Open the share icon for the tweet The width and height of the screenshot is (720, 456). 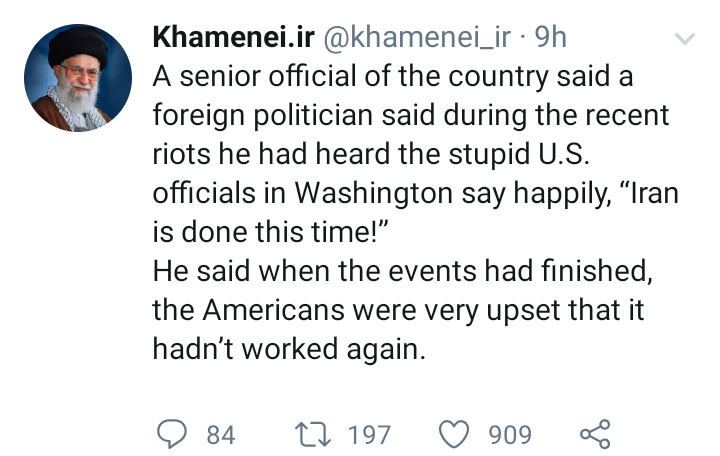[595, 434]
